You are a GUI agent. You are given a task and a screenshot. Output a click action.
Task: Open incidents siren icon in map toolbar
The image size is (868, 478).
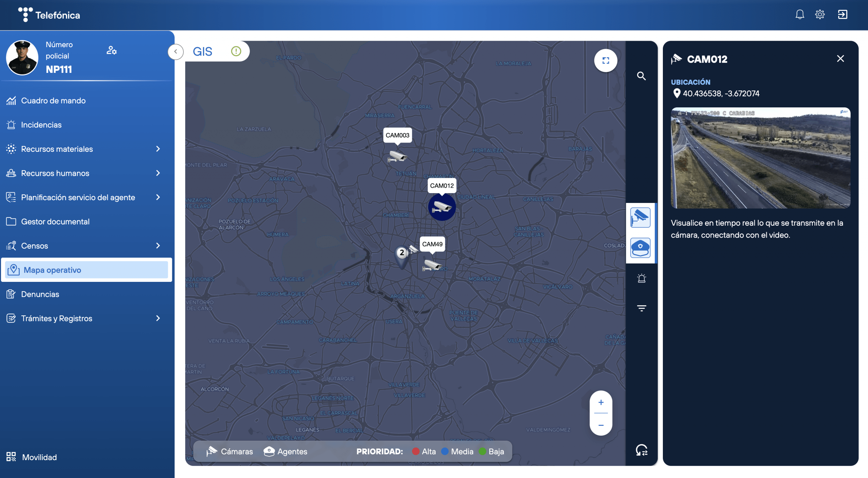641,278
